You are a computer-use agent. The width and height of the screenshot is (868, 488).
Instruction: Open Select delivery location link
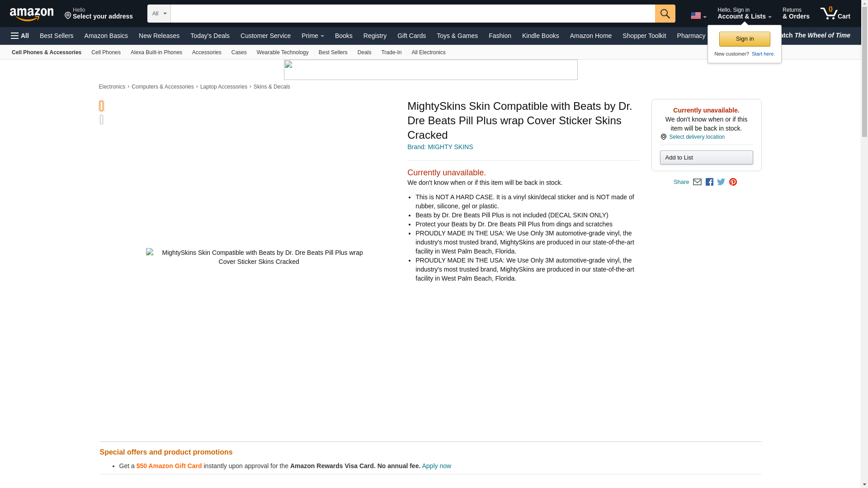[696, 137]
